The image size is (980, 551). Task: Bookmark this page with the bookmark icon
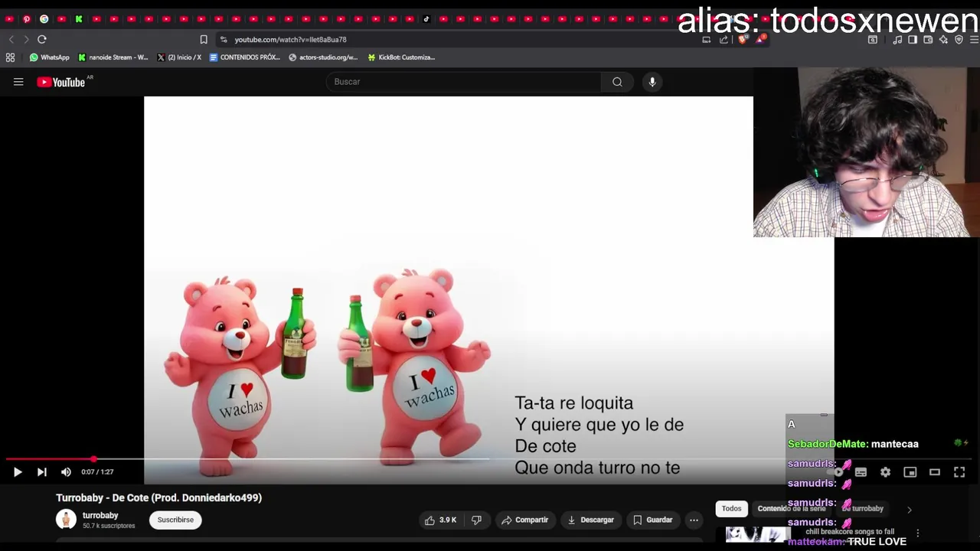204,40
